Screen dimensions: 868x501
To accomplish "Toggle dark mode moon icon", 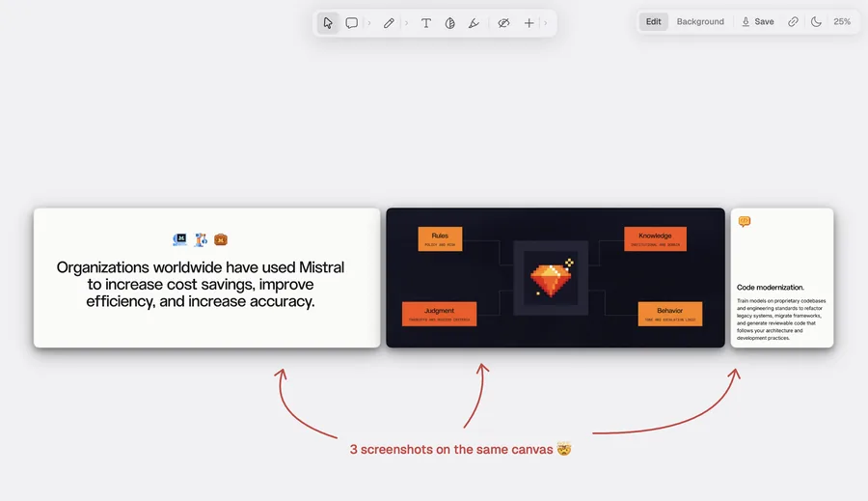I will tap(816, 21).
